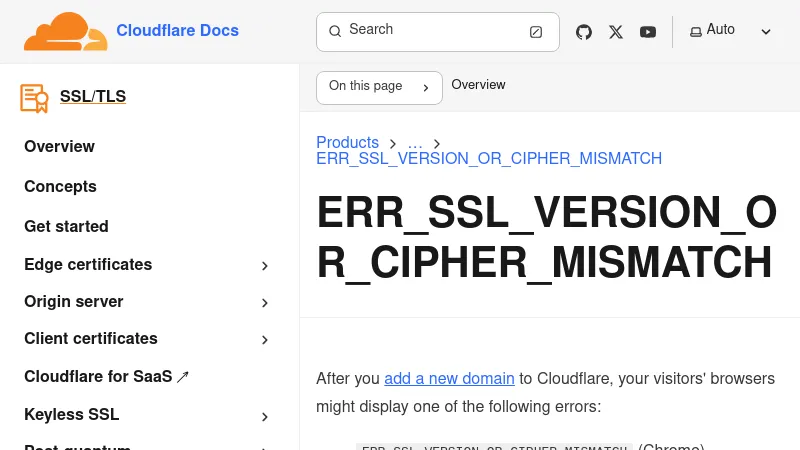
Task: Select Get started in the sidebar
Action: point(66,227)
